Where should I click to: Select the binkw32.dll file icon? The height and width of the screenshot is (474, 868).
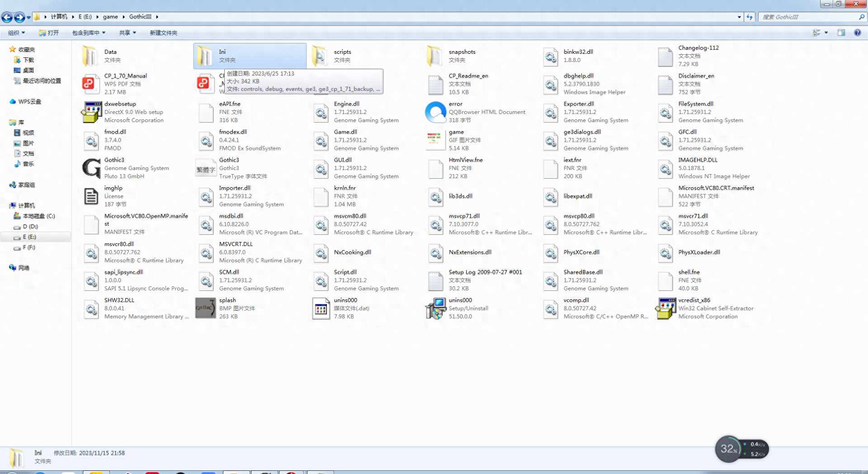pos(550,56)
